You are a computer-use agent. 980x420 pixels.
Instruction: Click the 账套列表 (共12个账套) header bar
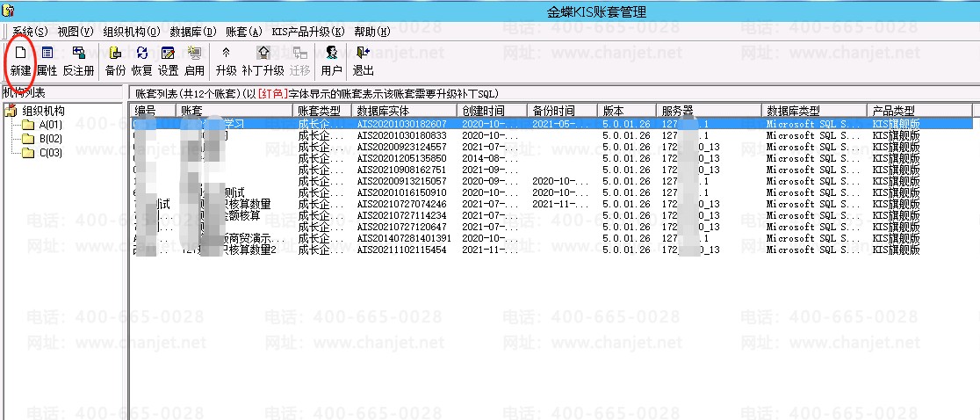pyautogui.click(x=554, y=93)
